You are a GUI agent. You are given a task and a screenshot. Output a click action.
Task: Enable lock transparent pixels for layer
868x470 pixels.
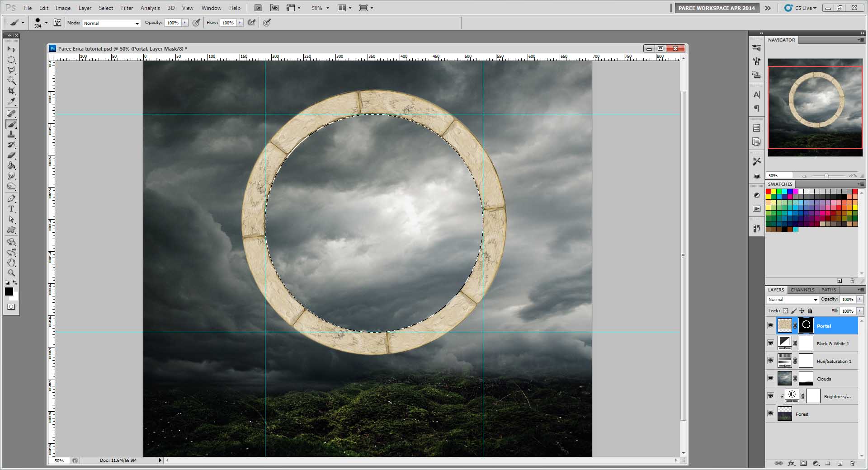coord(785,311)
